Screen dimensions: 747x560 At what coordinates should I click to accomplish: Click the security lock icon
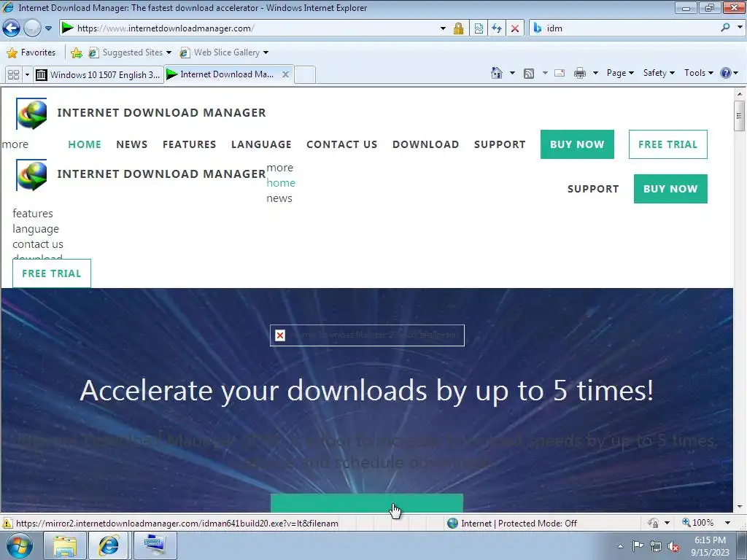(458, 28)
